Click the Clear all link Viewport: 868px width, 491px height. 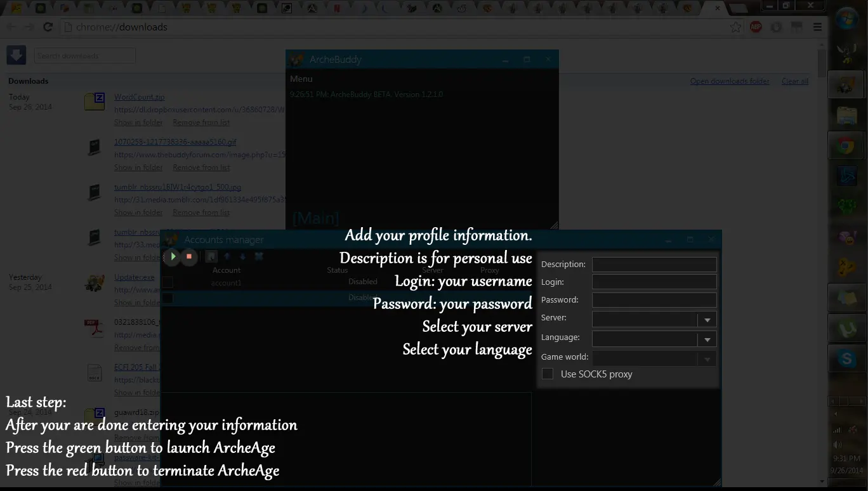(x=794, y=81)
